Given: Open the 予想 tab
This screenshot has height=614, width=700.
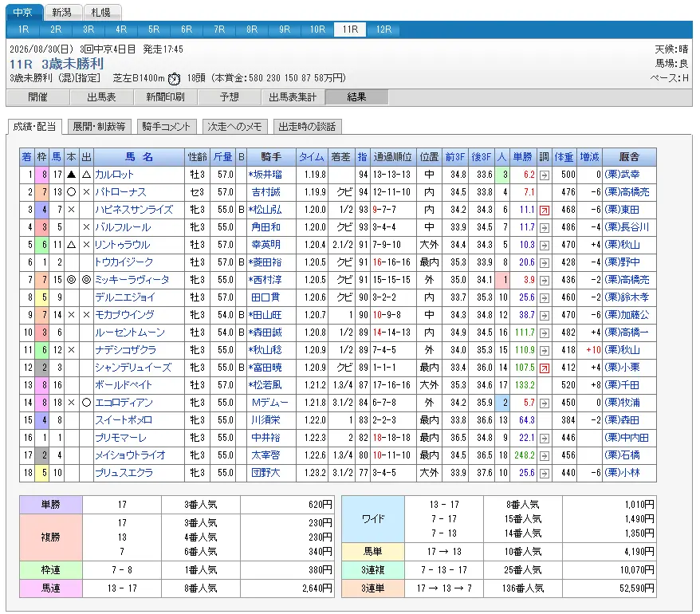Looking at the screenshot, I should [230, 97].
